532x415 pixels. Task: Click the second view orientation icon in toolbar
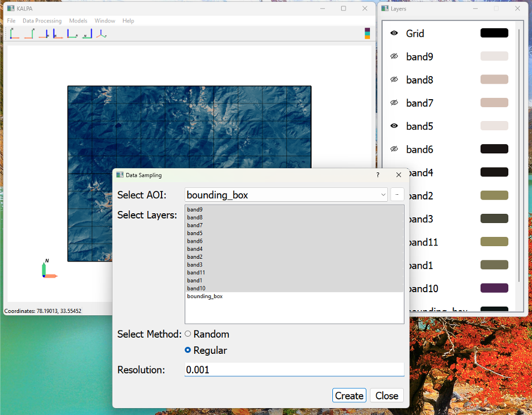29,33
